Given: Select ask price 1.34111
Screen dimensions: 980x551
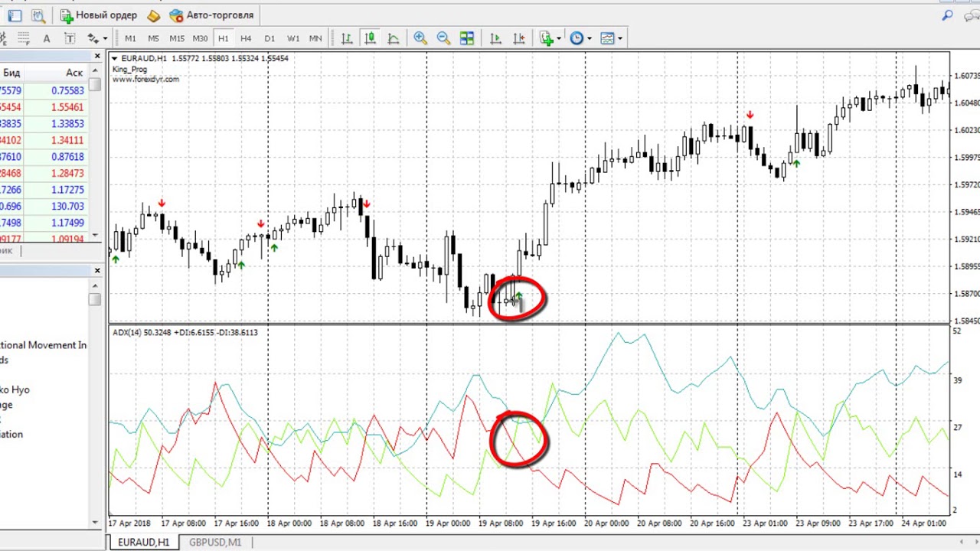Looking at the screenshot, I should coord(67,140).
